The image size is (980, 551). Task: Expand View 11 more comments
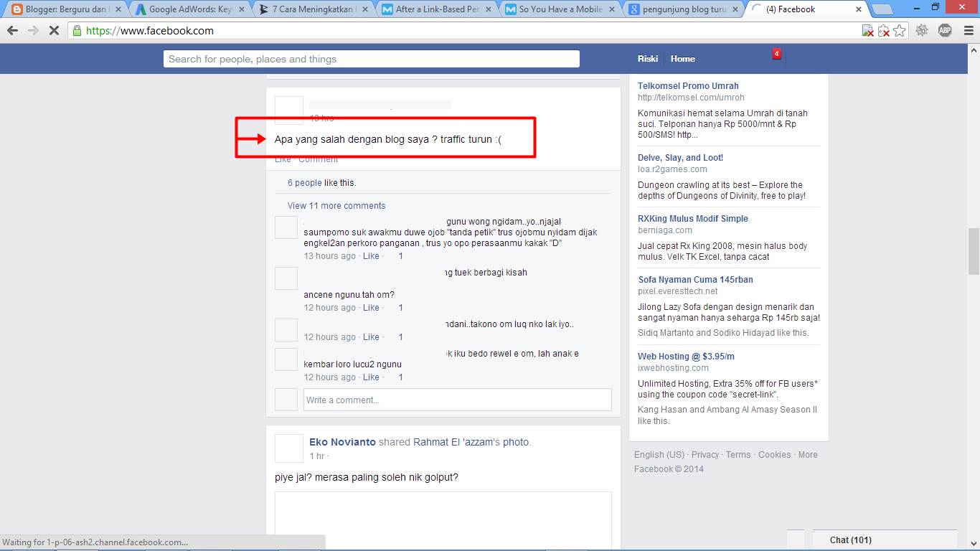pos(336,206)
